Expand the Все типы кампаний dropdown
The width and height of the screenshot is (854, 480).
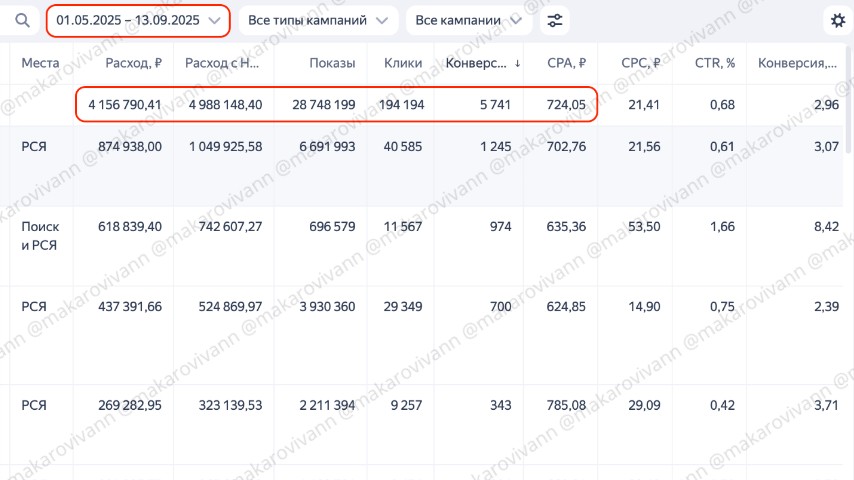(x=317, y=20)
